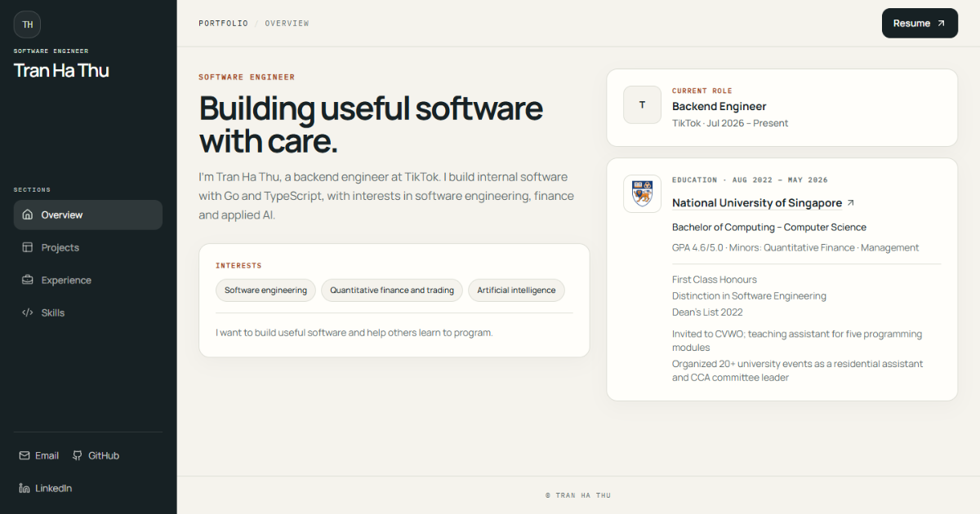This screenshot has height=514, width=980.
Task: Click the LinkedIn icon in sidebar
Action: coord(24,488)
